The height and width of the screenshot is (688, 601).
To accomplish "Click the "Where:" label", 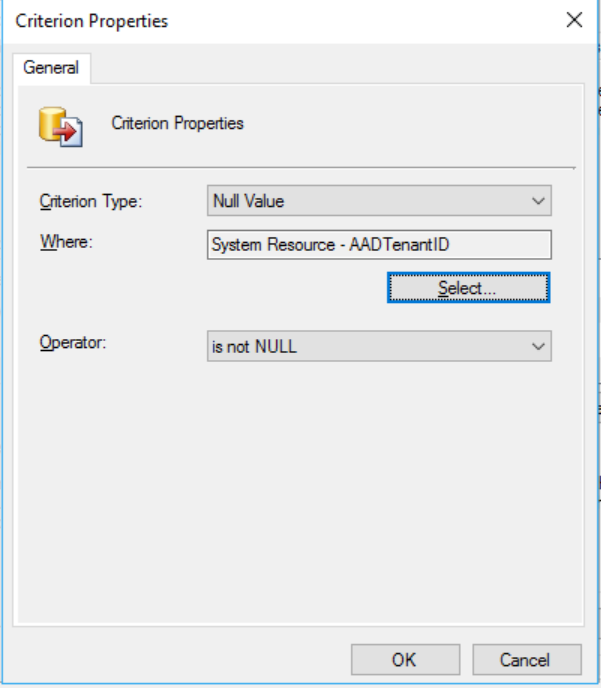I will point(66,242).
